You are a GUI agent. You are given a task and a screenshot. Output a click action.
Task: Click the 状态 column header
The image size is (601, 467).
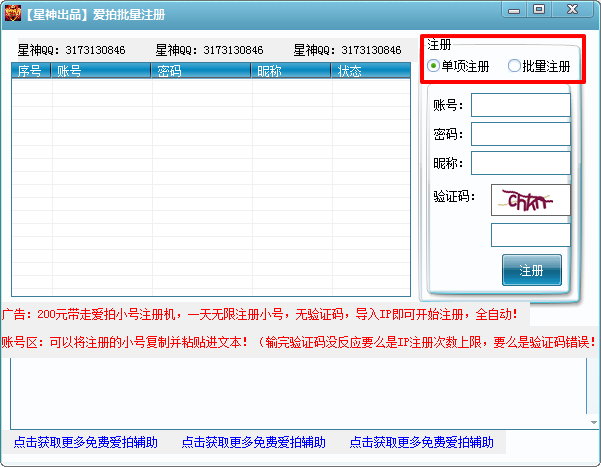[x=371, y=71]
